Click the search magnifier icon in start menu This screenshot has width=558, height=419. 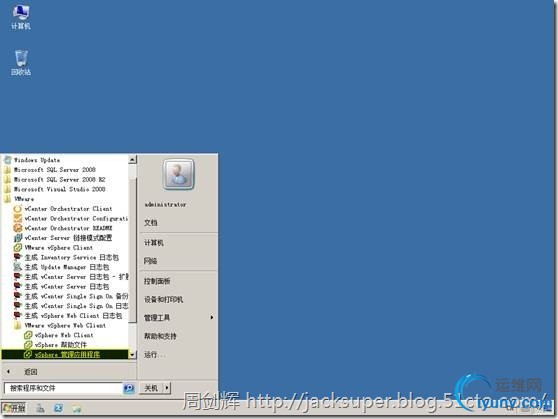129,388
